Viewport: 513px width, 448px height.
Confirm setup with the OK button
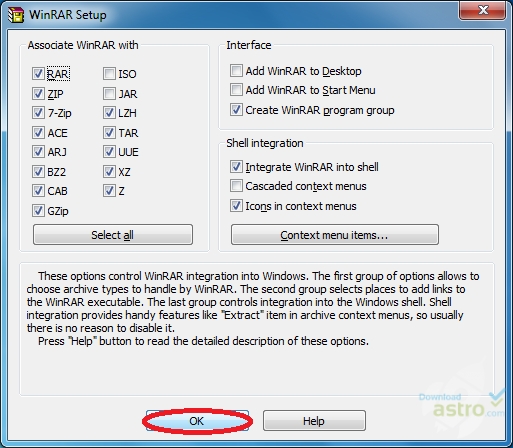197,421
